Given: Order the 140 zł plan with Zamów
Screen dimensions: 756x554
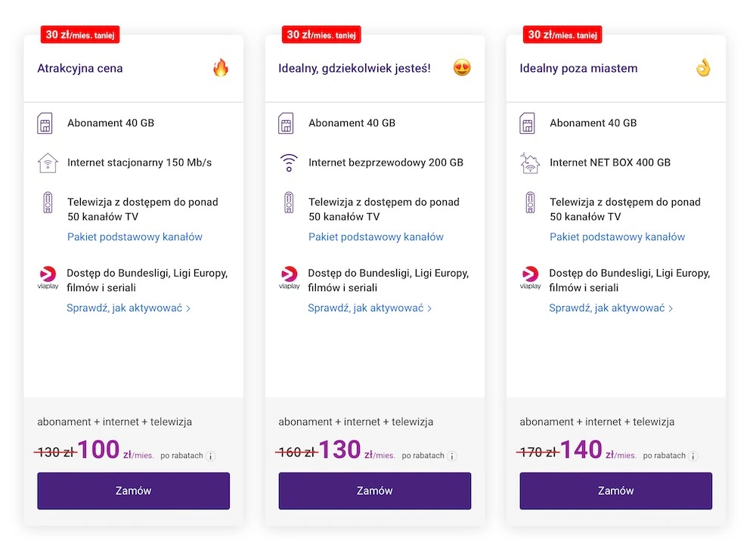Looking at the screenshot, I should [x=615, y=491].
